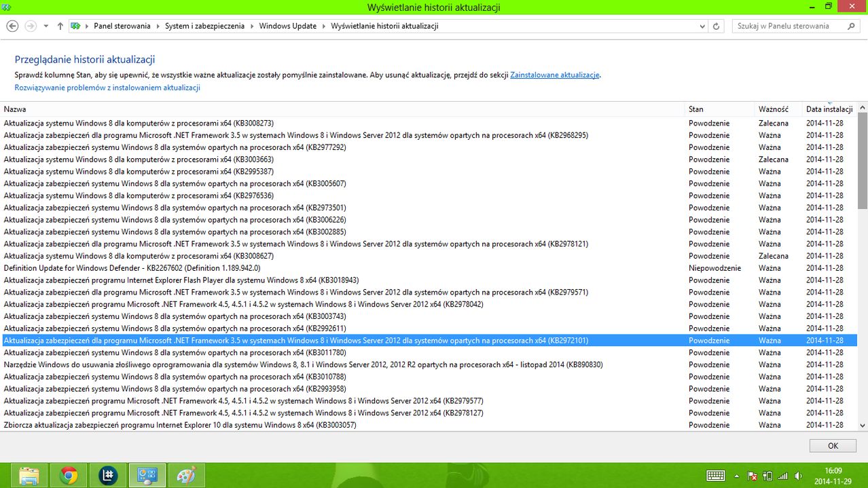Select the update row KB2978121
The width and height of the screenshot is (868, 488).
tap(429, 244)
